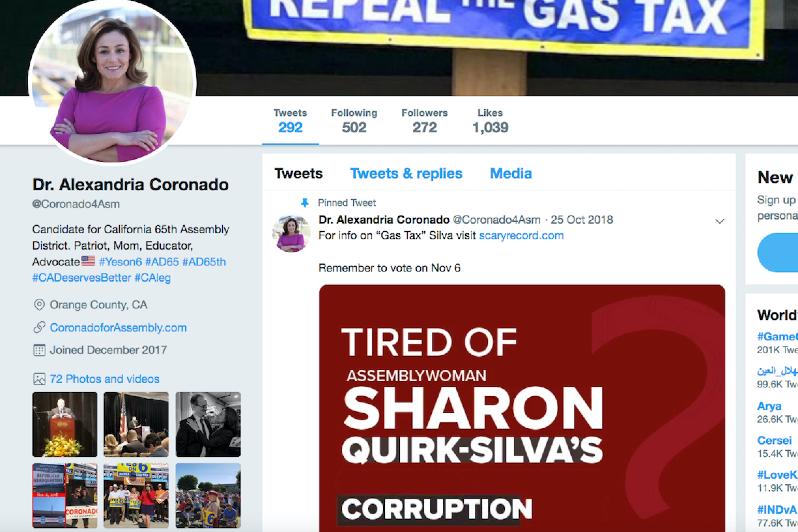Click the calendar icon by Joined December 2017
The width and height of the screenshot is (798, 532).
pos(39,350)
